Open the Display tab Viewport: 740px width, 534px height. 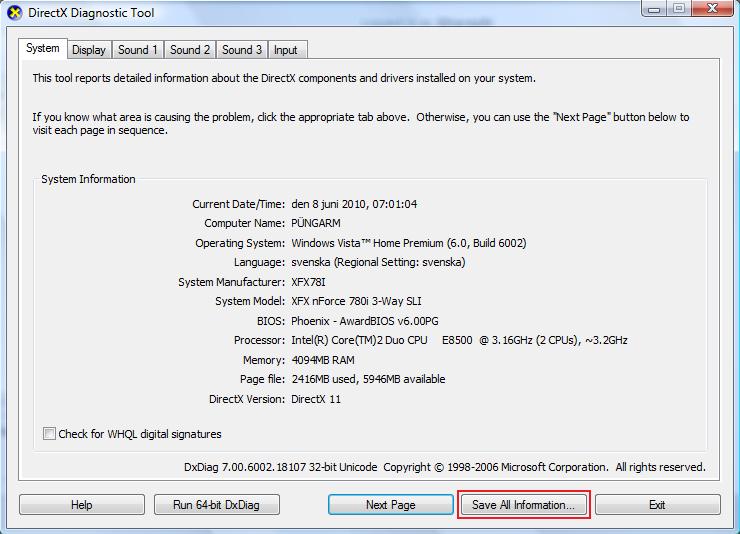[89, 50]
